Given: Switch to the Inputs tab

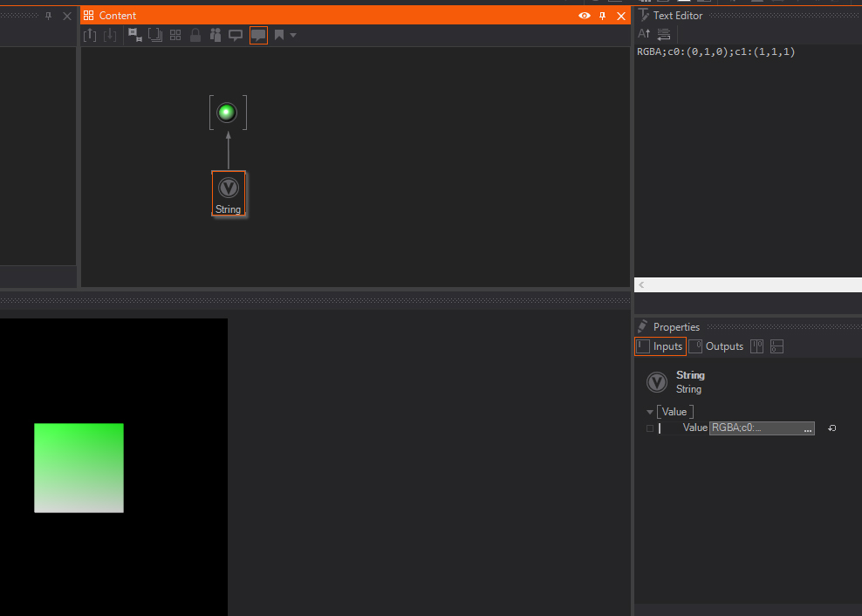Looking at the screenshot, I should pyautogui.click(x=660, y=346).
